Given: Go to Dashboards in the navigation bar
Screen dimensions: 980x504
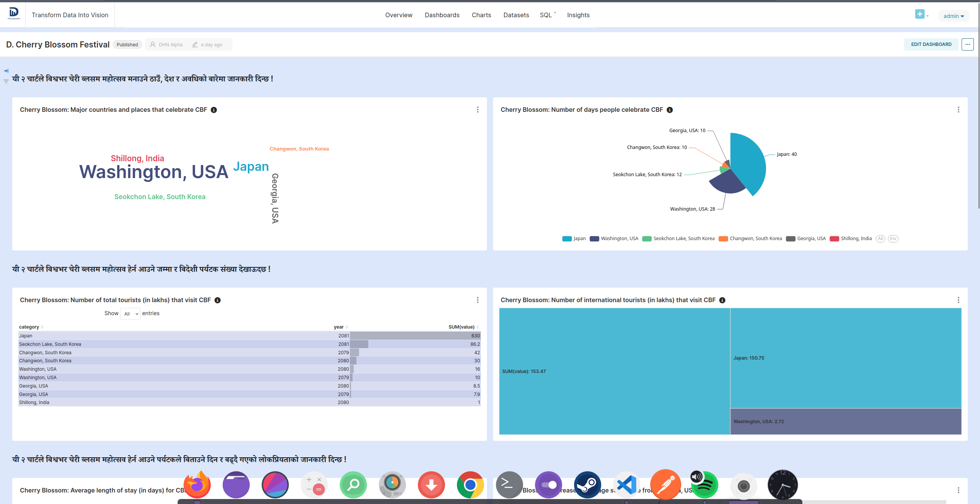Looking at the screenshot, I should [x=442, y=15].
